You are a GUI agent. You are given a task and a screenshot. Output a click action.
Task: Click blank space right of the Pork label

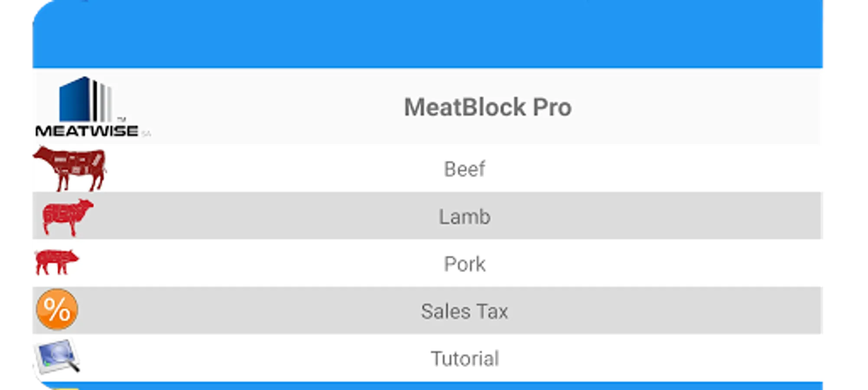click(x=650, y=264)
